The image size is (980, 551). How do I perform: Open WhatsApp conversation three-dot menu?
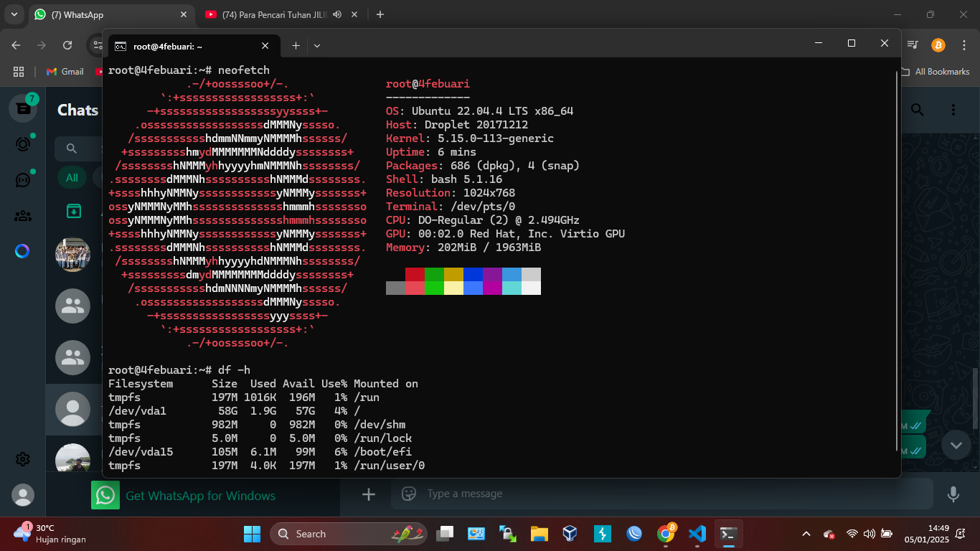tap(953, 109)
